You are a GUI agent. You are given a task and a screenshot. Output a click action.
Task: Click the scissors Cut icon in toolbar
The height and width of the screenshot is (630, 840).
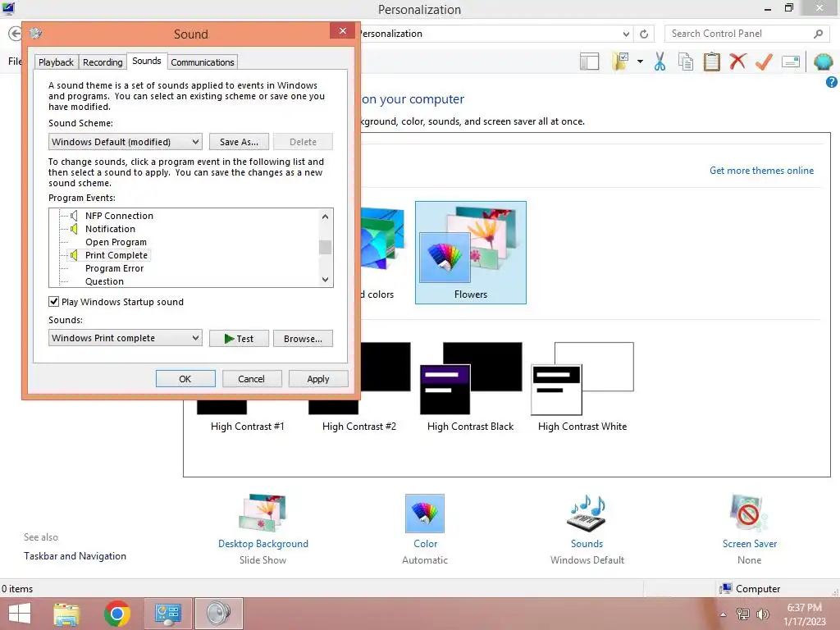tap(660, 62)
